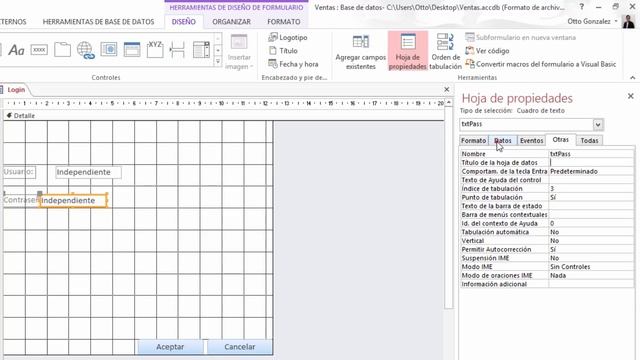Click the Título de la hoja de datos field
This screenshot has height=360, width=640.
(591, 162)
